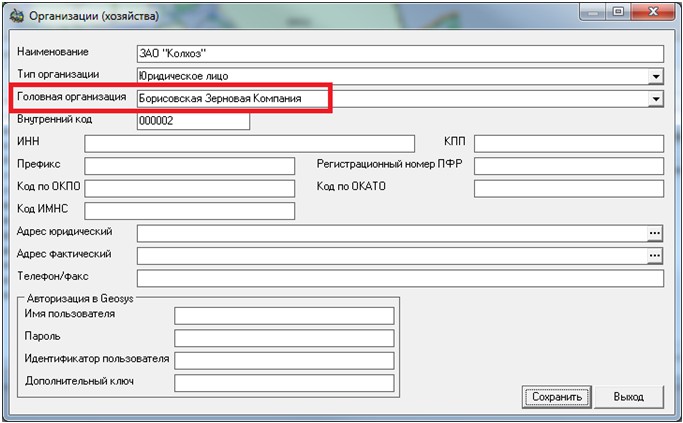Click the Префикс input field
Screen dimensions: 683x423
190,166
